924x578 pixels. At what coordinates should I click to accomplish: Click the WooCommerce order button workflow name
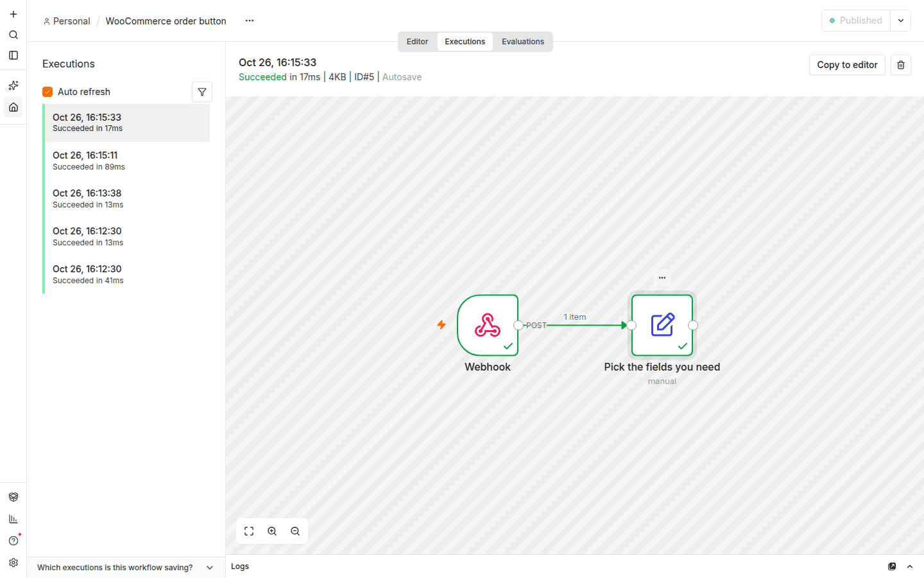[x=166, y=21]
